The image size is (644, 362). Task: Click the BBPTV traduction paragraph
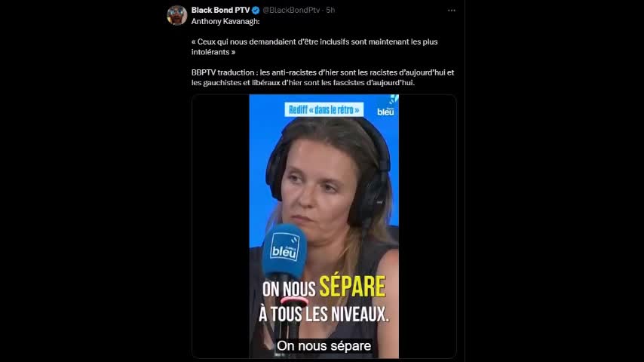[323, 78]
